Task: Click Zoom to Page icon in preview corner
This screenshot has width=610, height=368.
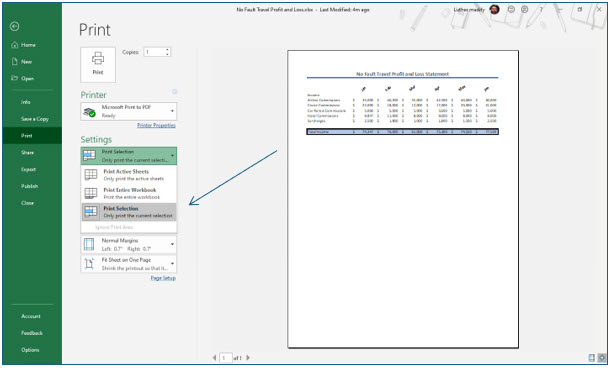Action: (x=602, y=357)
